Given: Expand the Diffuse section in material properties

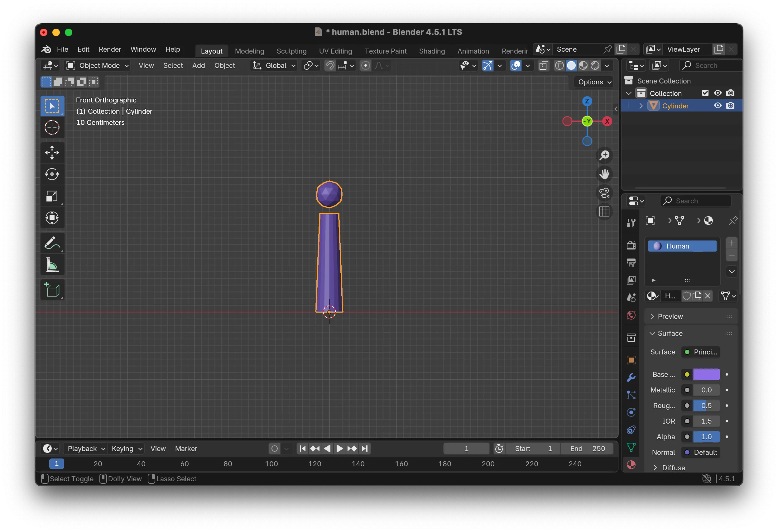Looking at the screenshot, I should tap(674, 468).
